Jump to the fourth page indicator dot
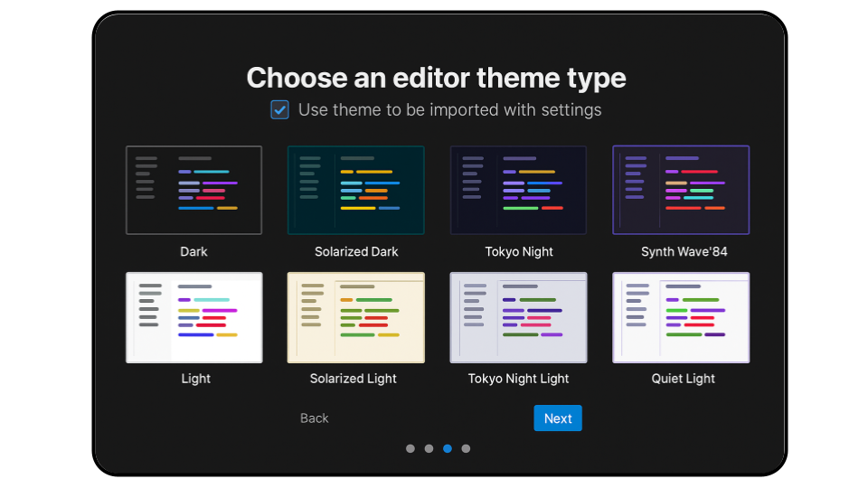This screenshot has height=488, width=868. point(466,448)
